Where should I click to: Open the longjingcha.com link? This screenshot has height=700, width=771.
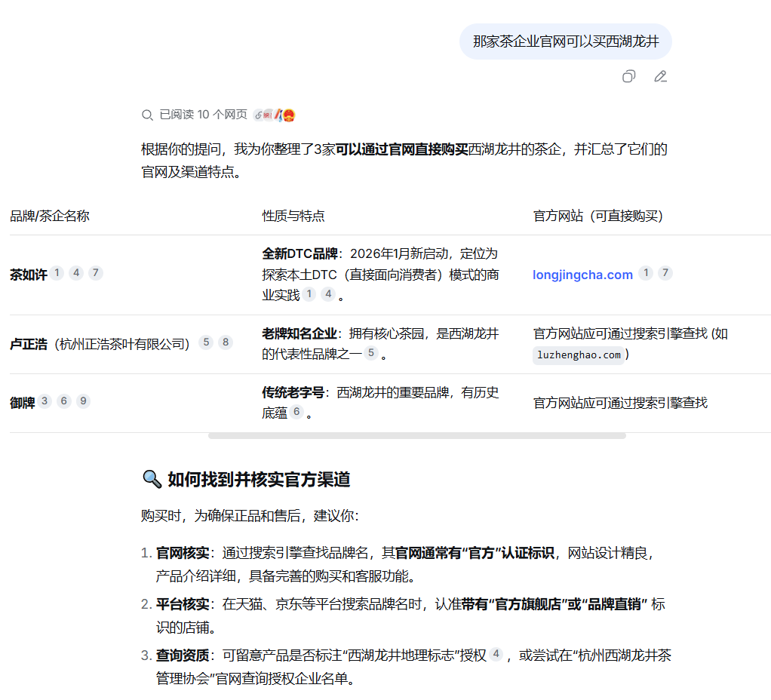[x=582, y=275]
